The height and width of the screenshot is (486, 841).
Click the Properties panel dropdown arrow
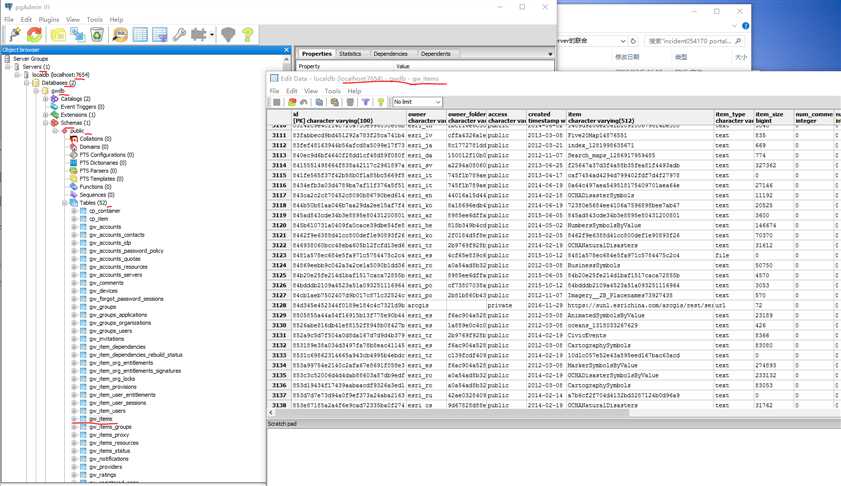pos(550,54)
